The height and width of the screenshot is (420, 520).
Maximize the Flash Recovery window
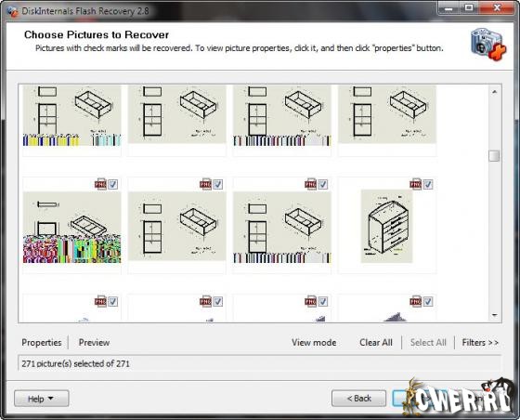coord(469,8)
